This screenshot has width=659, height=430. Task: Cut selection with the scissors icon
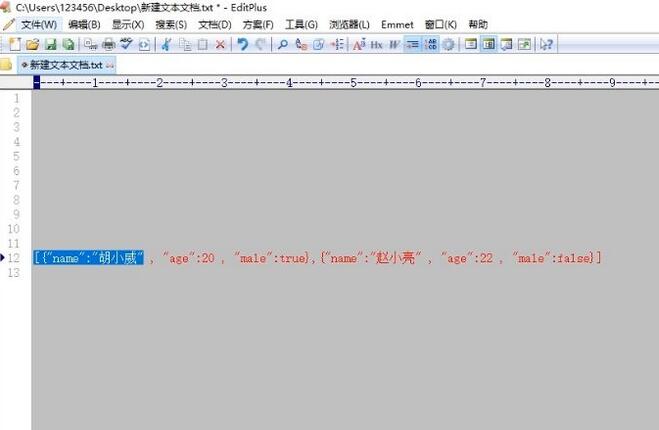(x=166, y=44)
